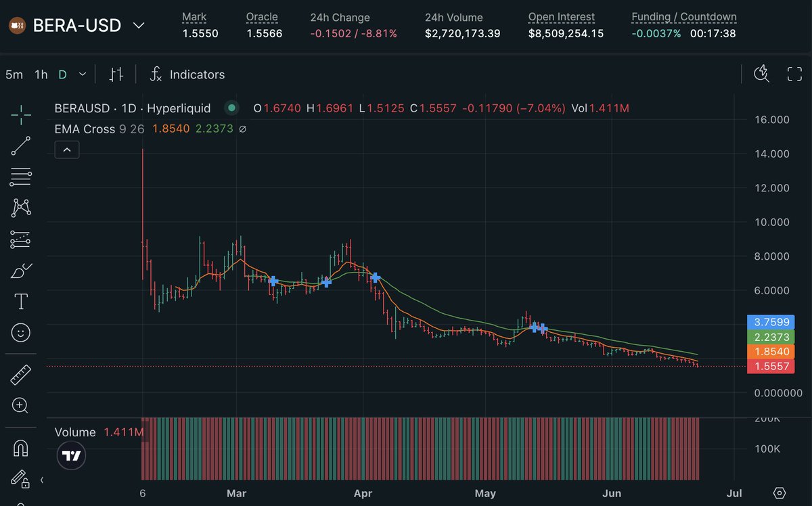Viewport: 812px width, 506px height.
Task: Select the XABCD pattern tool
Action: 21,208
